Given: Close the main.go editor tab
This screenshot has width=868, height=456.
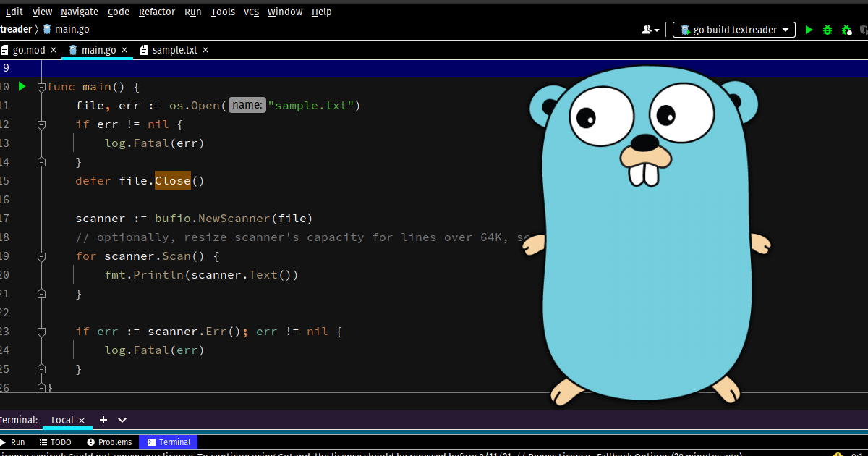Looking at the screenshot, I should click(125, 50).
